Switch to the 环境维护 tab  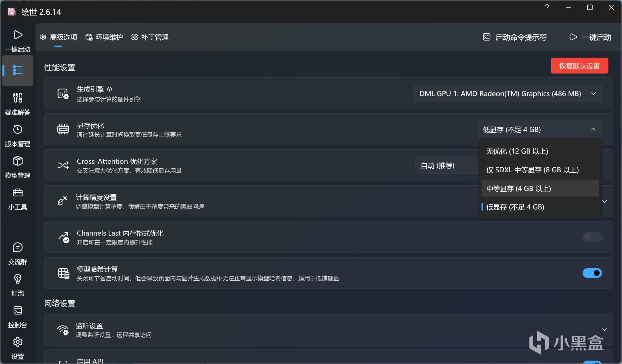click(104, 37)
